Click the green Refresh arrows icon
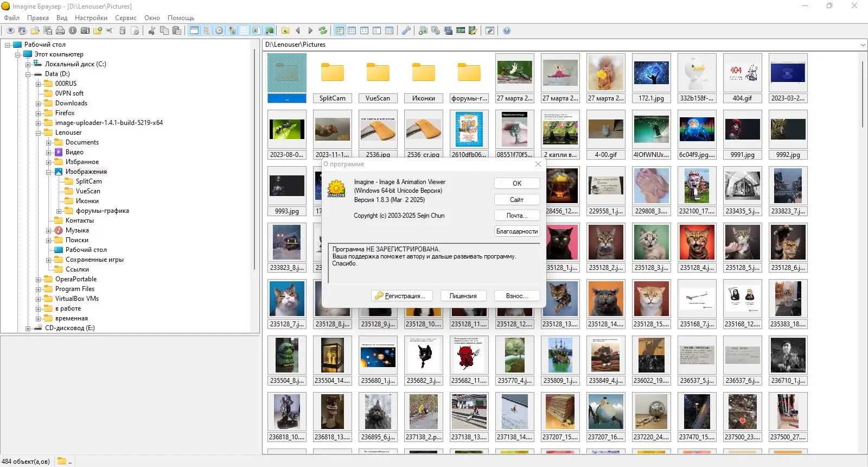The width and height of the screenshot is (868, 467). point(323,31)
